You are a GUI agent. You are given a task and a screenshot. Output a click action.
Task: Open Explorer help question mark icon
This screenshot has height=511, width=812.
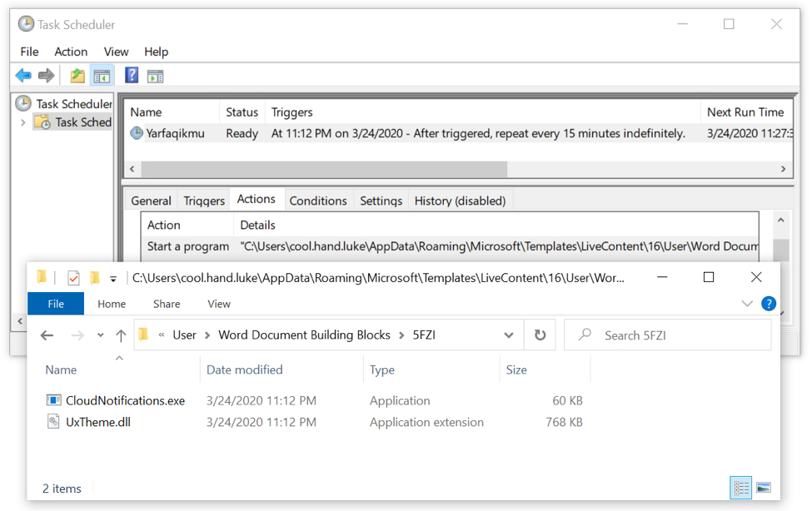[769, 304]
